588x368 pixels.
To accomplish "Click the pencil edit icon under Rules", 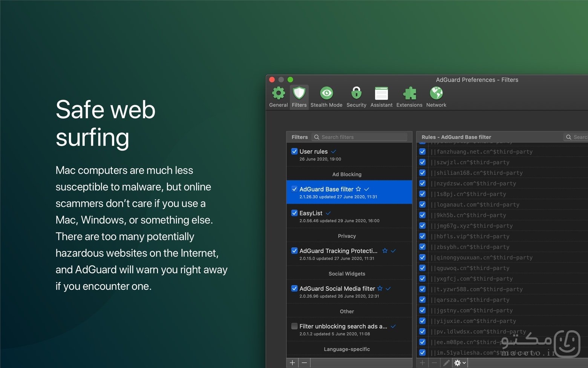I will 446,363.
